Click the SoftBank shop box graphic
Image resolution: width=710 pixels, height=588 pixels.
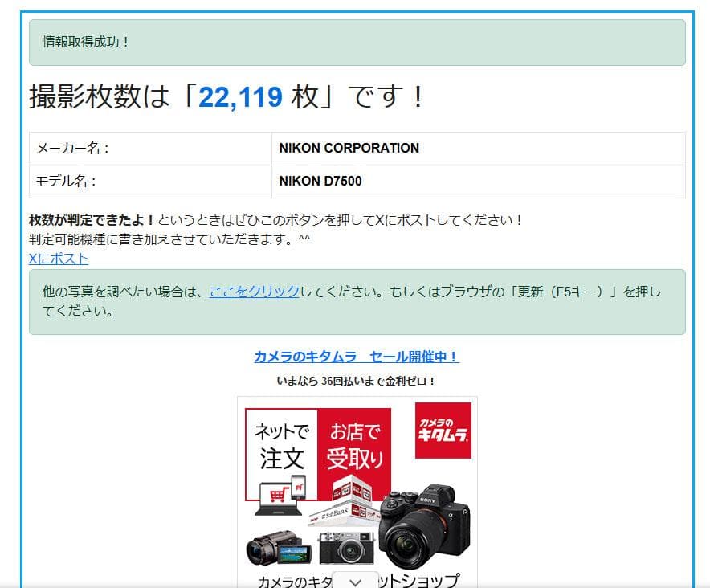336,513
